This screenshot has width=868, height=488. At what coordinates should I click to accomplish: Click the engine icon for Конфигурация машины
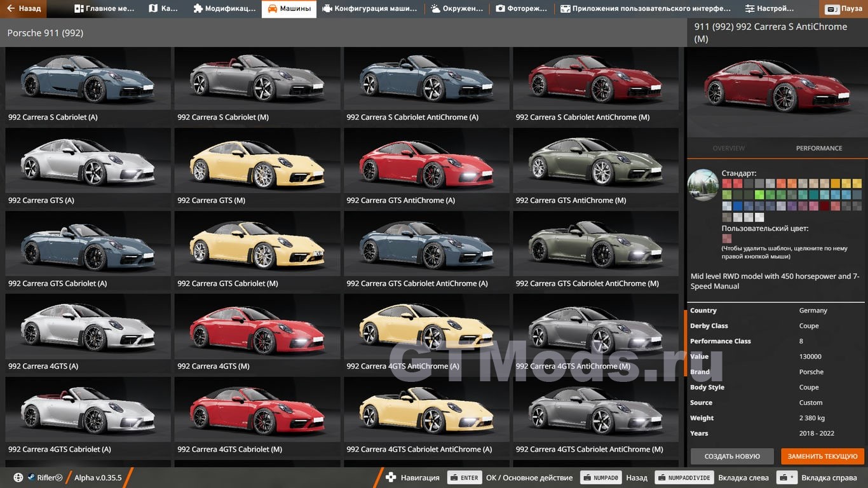tap(327, 9)
